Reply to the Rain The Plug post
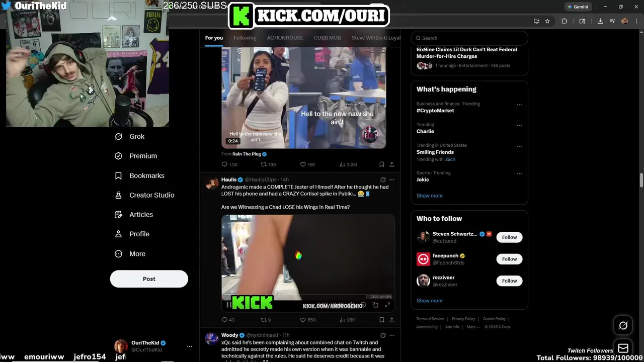The width and height of the screenshot is (644, 362). point(229,164)
